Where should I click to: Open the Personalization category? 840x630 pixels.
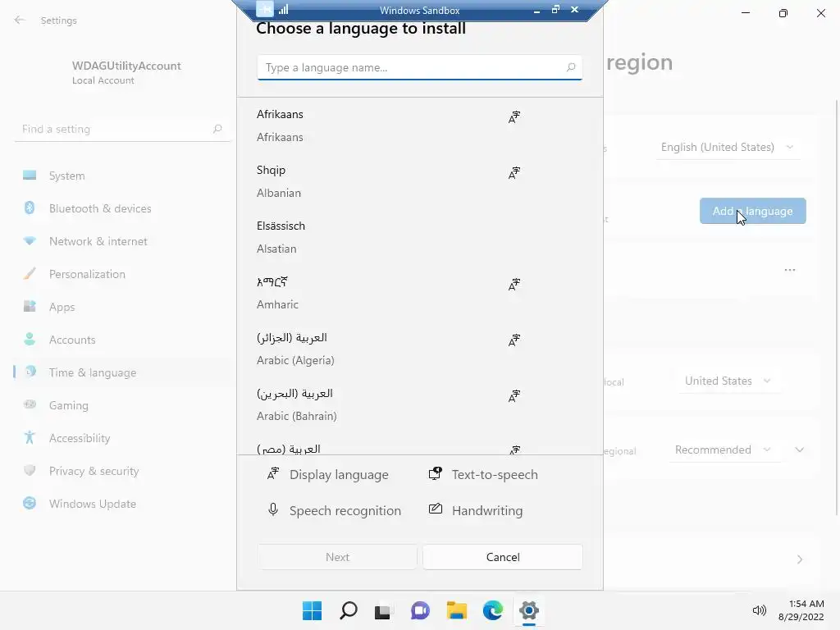[122, 274]
